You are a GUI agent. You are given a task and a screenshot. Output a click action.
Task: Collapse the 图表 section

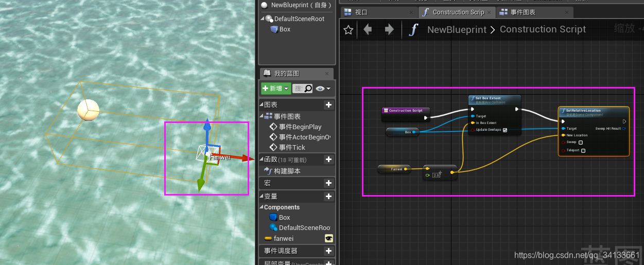tap(261, 104)
